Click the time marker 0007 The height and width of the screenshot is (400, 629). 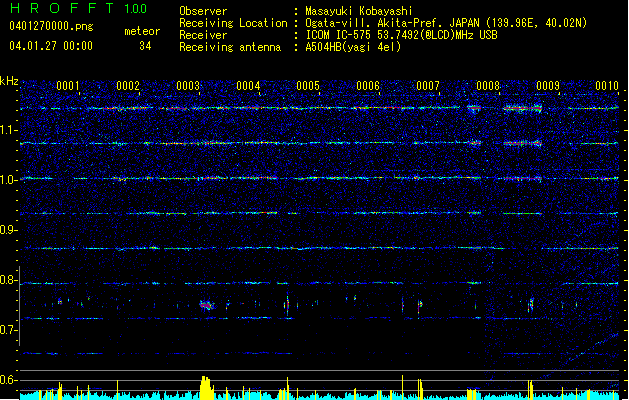click(x=428, y=86)
